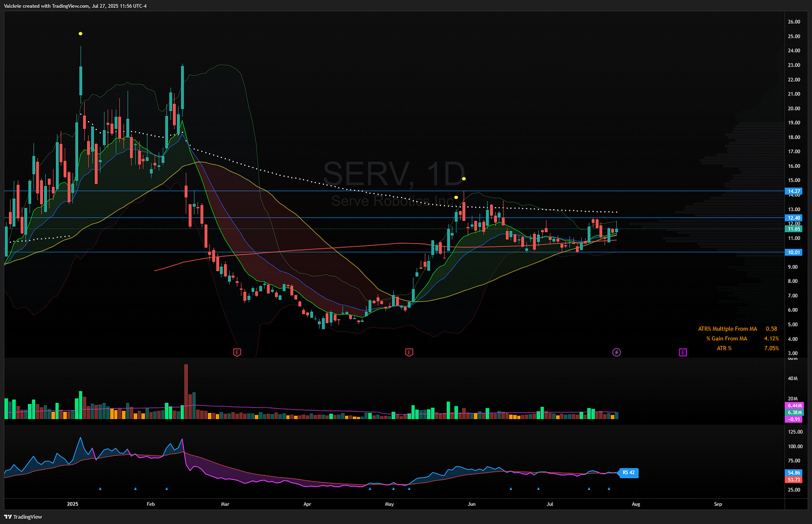Click the -0.91 volume indicator label
The image size is (812, 524).
[x=794, y=419]
